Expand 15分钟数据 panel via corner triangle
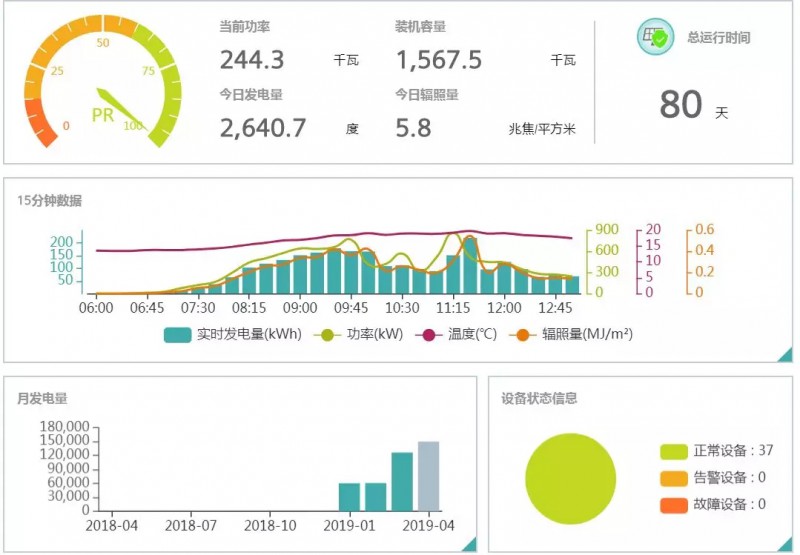800x555 pixels. [x=785, y=354]
